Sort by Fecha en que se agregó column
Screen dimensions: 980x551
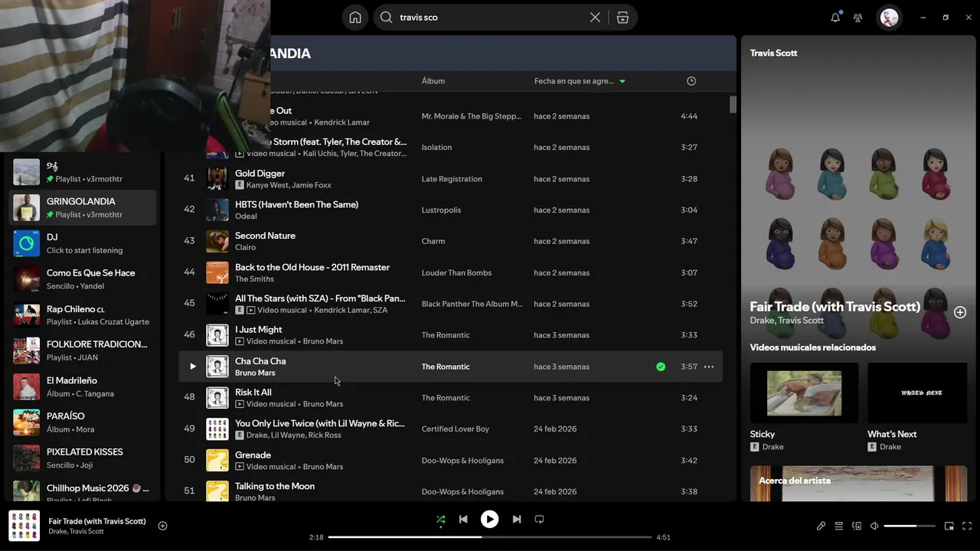580,81
